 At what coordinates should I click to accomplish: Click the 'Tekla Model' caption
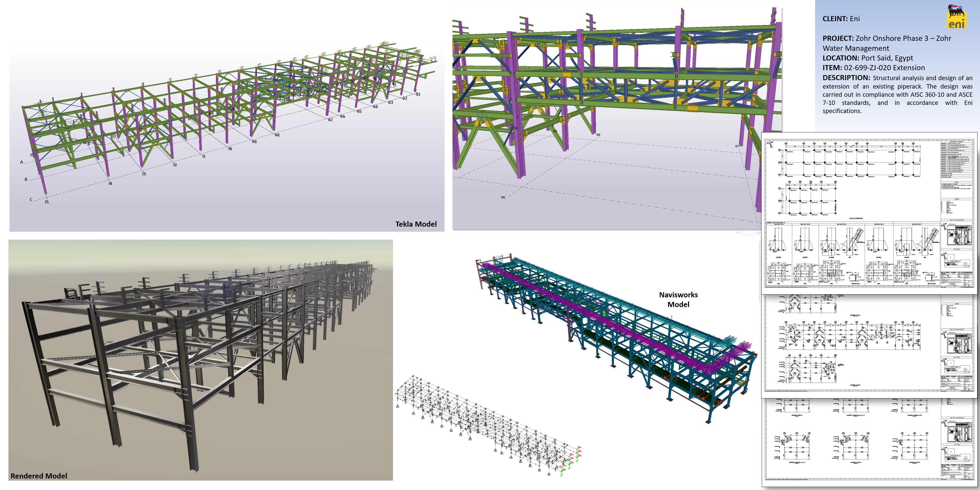(416, 224)
